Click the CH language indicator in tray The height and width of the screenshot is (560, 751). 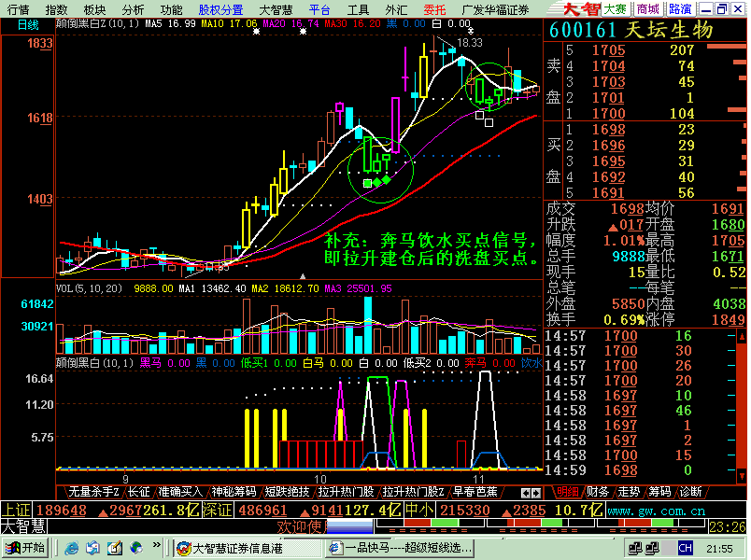[x=685, y=548]
